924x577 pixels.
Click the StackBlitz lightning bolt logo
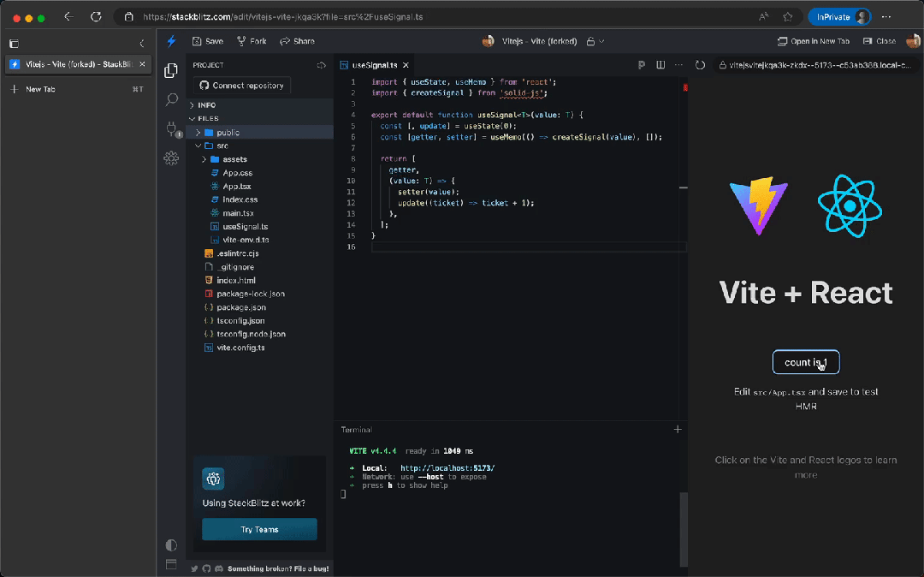pos(171,41)
